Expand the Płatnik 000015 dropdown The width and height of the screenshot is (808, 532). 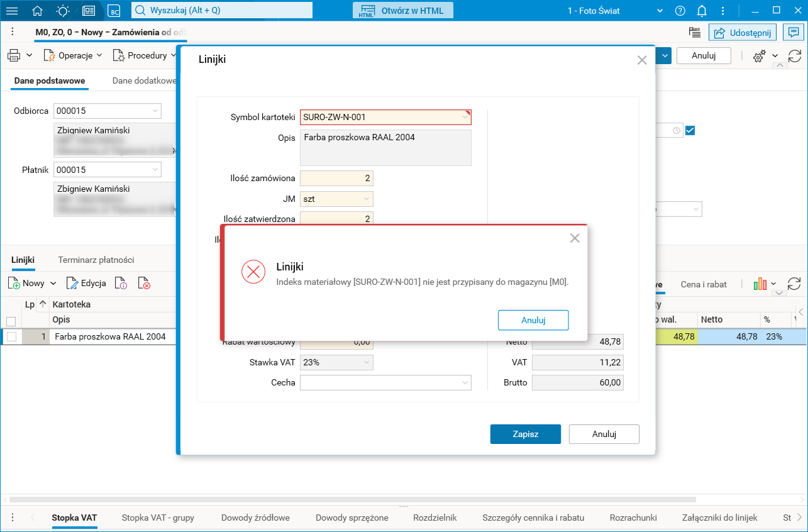(155, 170)
